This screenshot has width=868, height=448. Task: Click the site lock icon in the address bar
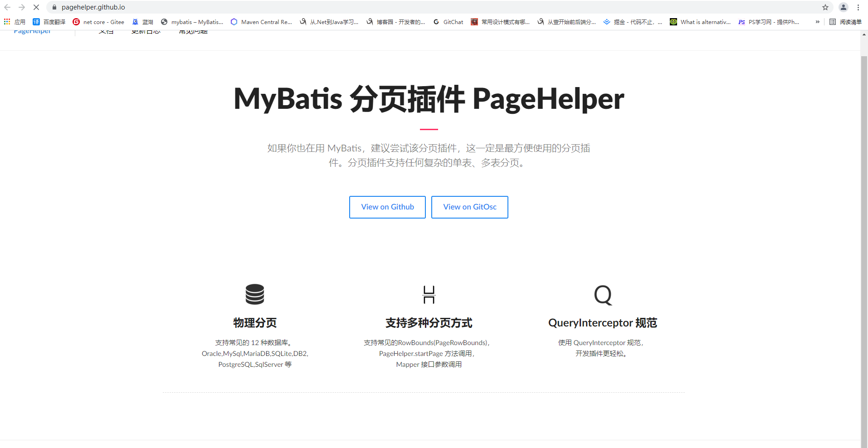point(54,7)
